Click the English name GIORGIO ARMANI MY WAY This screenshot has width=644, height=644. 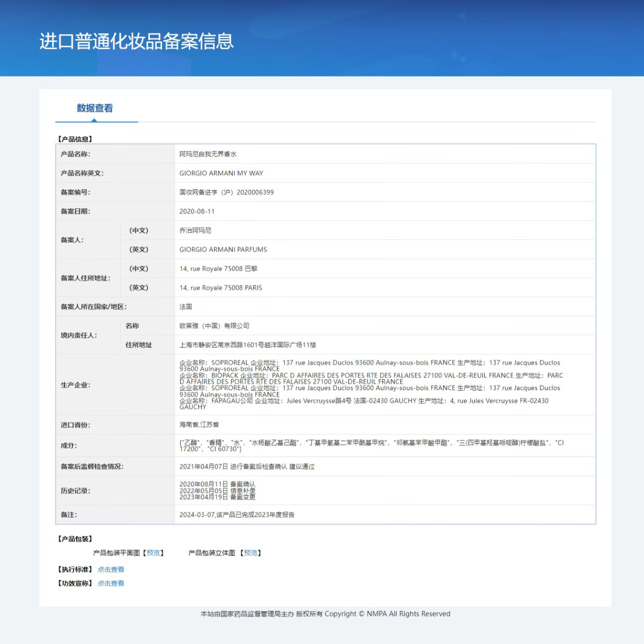click(x=221, y=173)
